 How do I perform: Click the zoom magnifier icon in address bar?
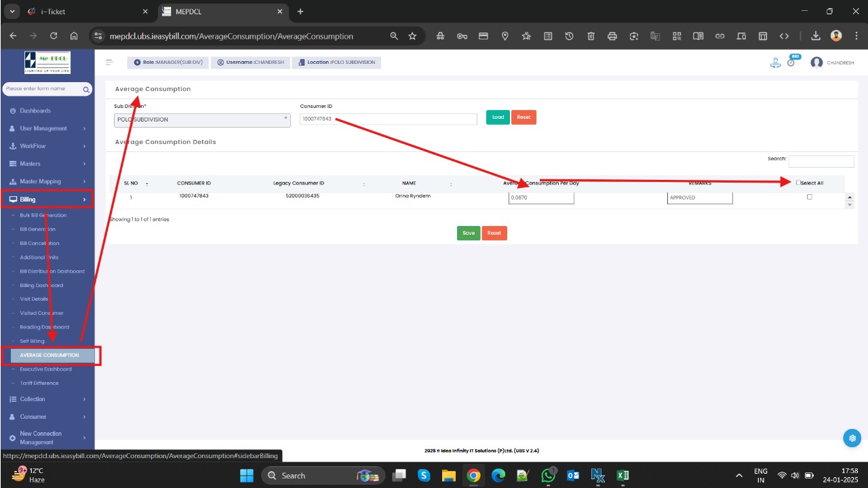tap(394, 36)
